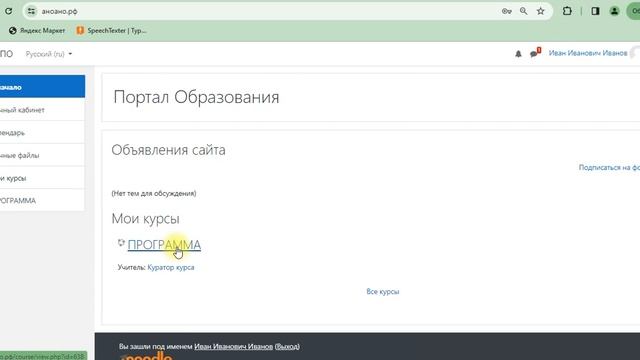Expand the Русский (ru) language dropdown
Screen dimensions: 640x360
pyautogui.click(x=49, y=54)
